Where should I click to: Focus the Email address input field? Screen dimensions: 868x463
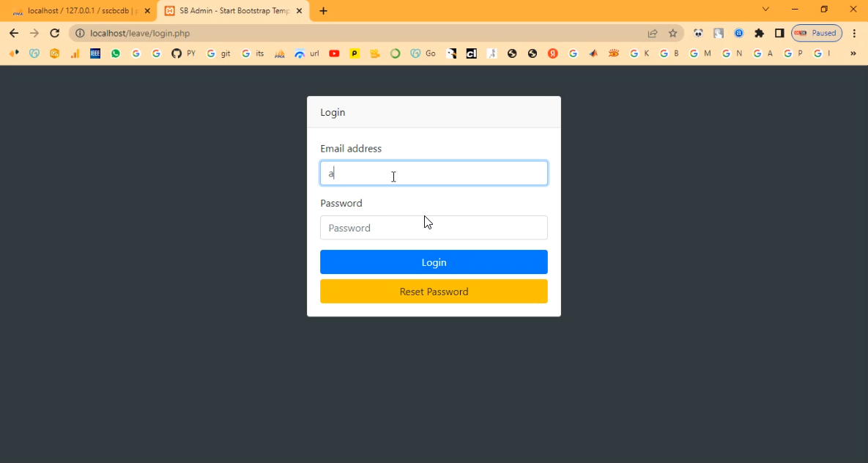click(434, 173)
